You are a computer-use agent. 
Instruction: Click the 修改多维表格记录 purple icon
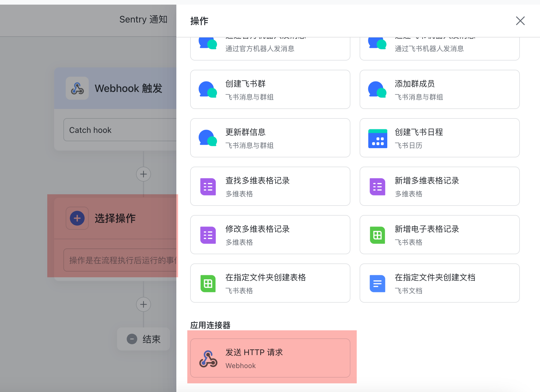pyautogui.click(x=208, y=235)
